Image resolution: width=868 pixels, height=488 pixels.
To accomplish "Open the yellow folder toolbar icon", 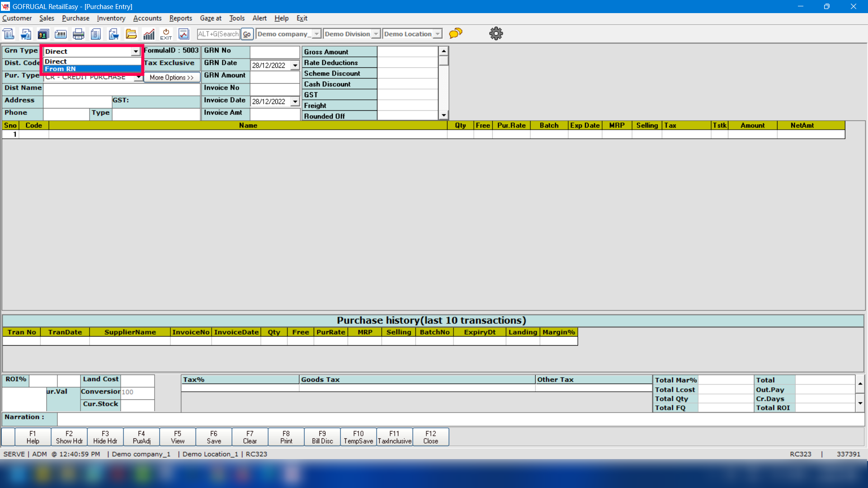I will tap(131, 34).
